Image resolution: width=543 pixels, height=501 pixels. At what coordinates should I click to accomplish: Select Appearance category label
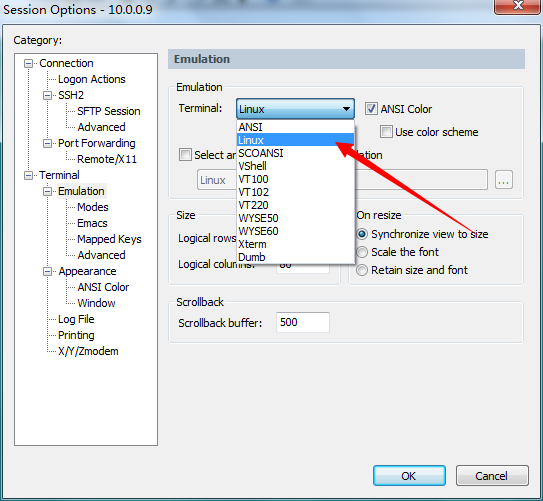pyautogui.click(x=87, y=271)
